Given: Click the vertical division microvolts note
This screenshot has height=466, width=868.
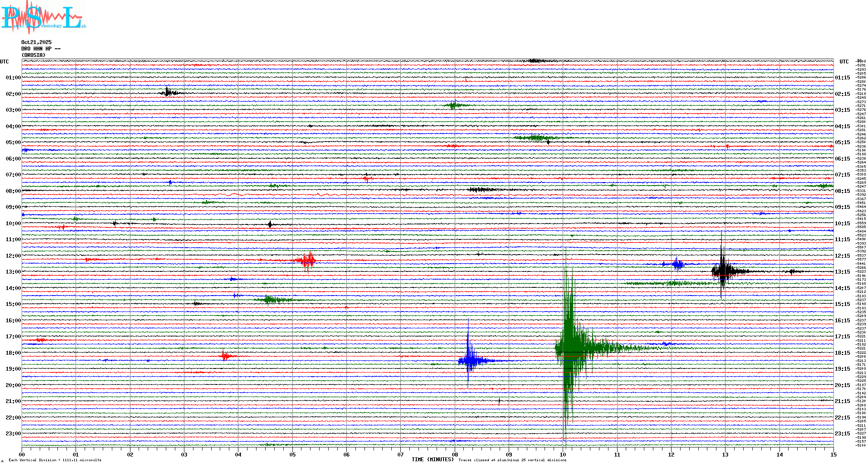Looking at the screenshot, I should [55, 460].
